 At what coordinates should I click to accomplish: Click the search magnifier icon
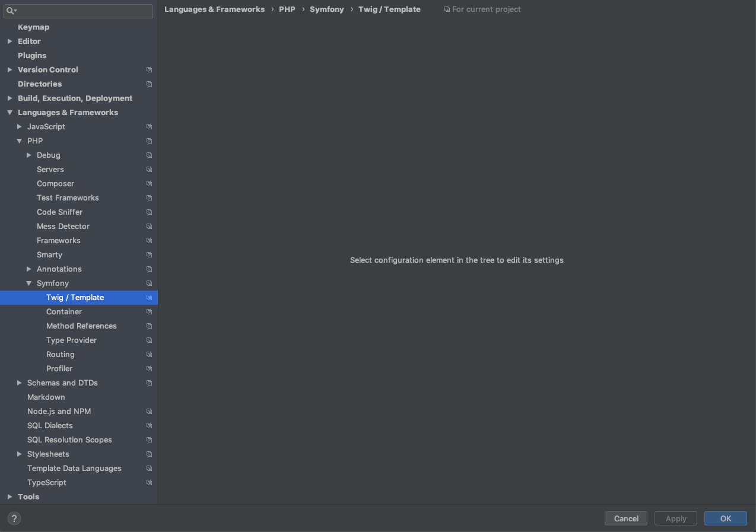point(11,11)
